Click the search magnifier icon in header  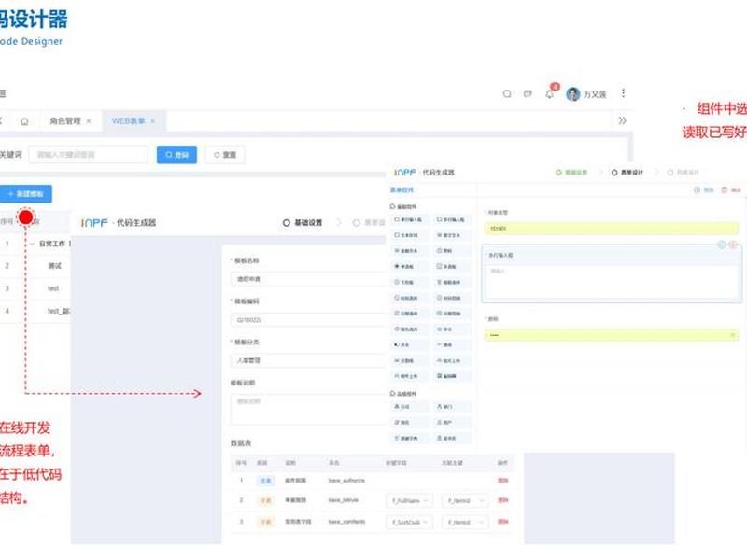coord(507,94)
